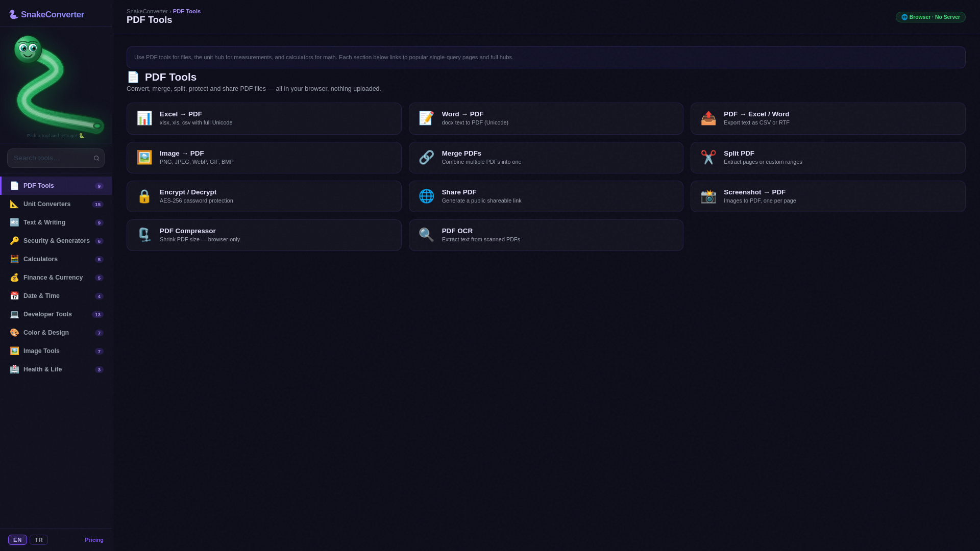Click the Browser · No Server badge
Image resolution: width=980 pixels, height=551 pixels.
930,17
